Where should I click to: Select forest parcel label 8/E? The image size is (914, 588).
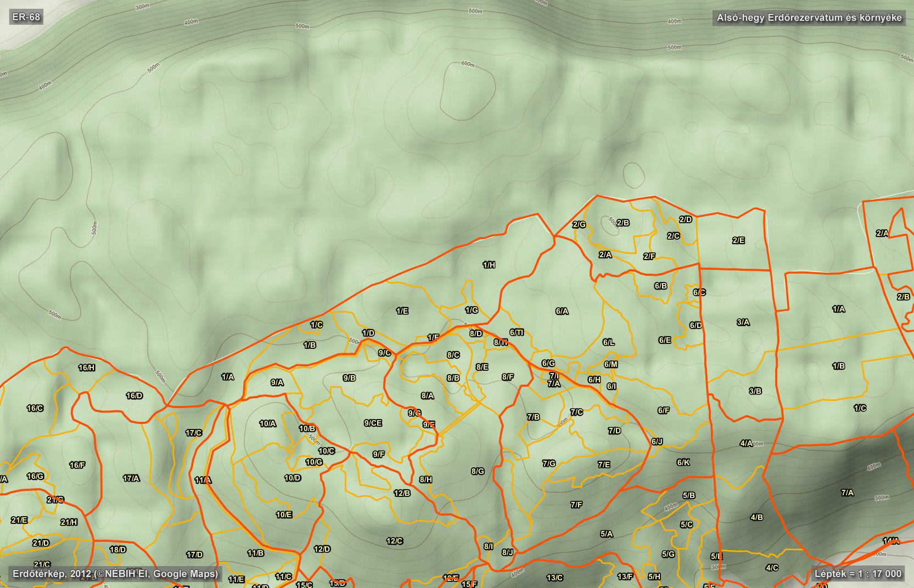click(482, 367)
